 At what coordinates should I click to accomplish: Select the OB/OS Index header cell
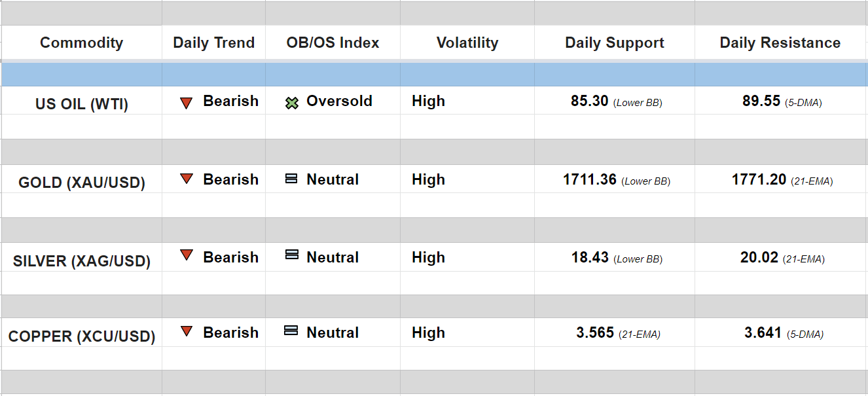coord(333,43)
